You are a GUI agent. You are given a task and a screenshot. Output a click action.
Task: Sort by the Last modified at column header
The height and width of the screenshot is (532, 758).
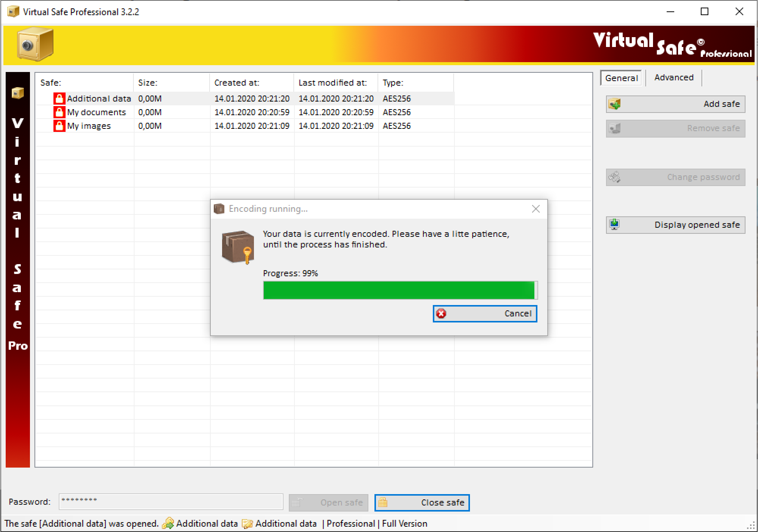336,83
